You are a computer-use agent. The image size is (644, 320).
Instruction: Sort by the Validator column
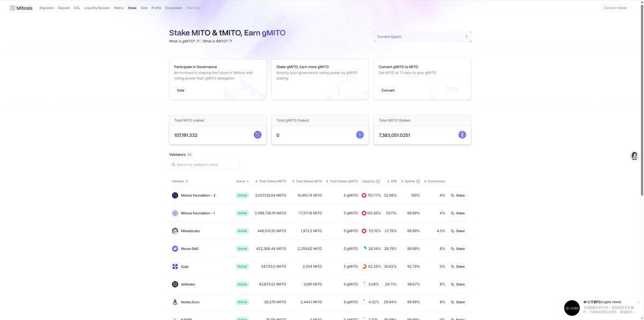click(x=180, y=181)
